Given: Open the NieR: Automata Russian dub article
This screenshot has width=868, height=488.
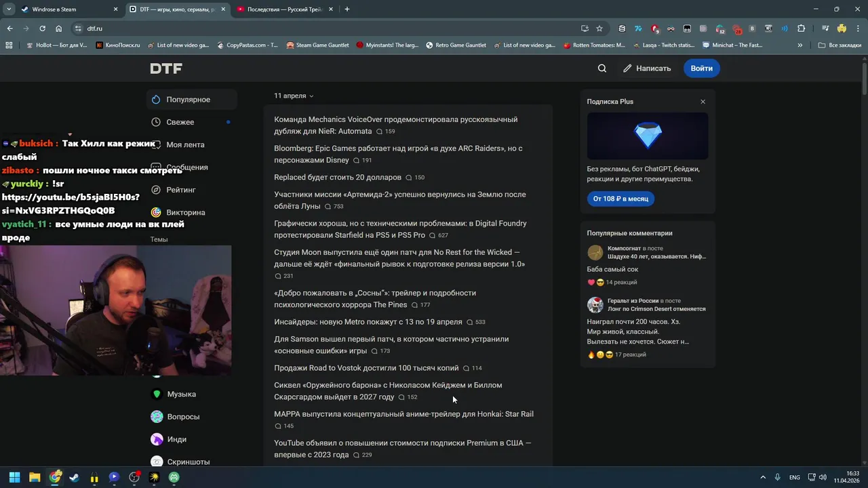Looking at the screenshot, I should click(395, 125).
